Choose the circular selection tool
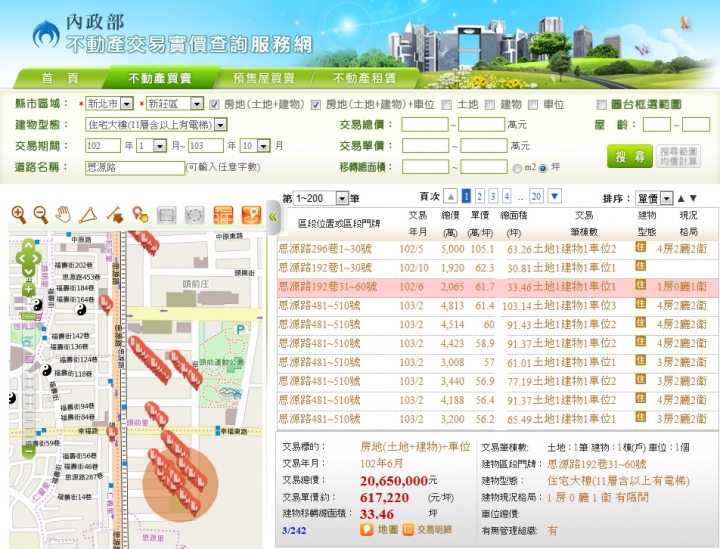 (194, 215)
